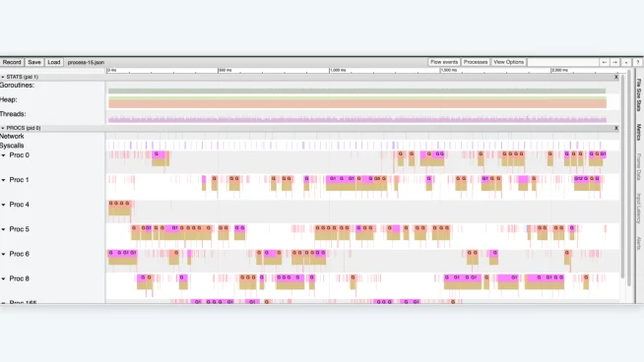Open the Flow events menu

[x=444, y=62]
